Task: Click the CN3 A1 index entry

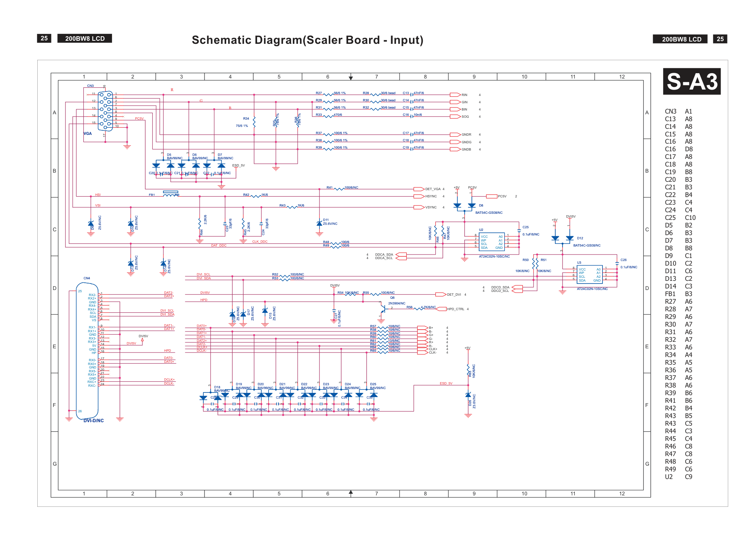Action: click(678, 111)
